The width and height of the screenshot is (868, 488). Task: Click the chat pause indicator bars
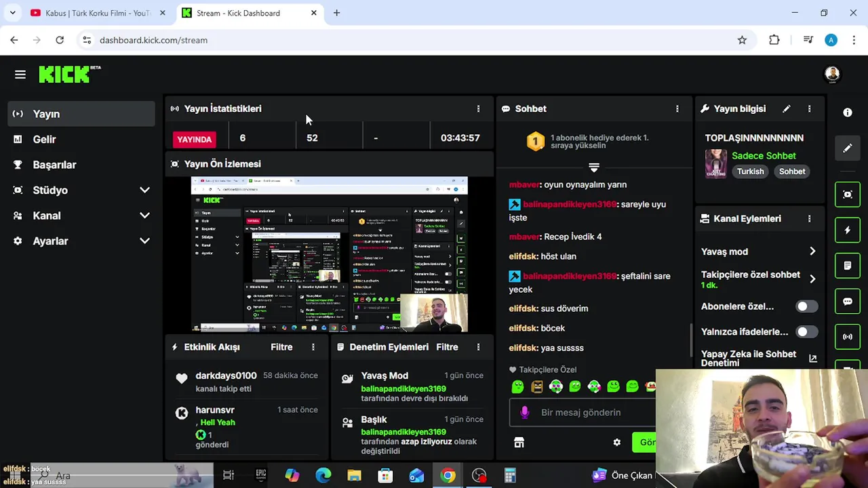pos(594,167)
